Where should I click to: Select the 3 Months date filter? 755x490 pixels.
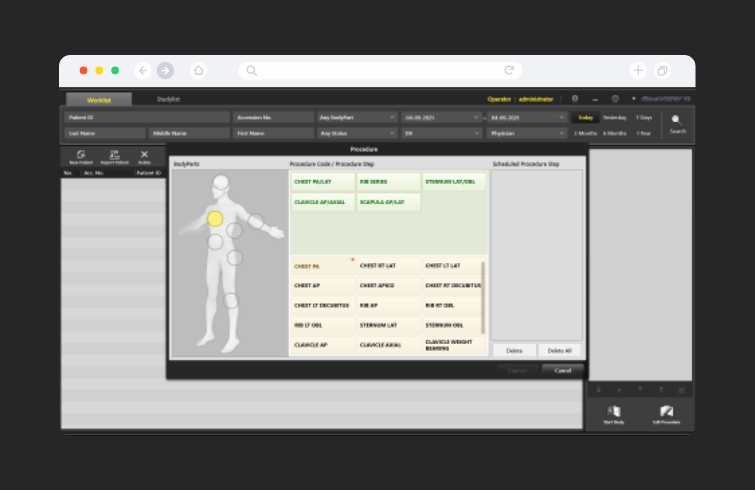tap(585, 133)
